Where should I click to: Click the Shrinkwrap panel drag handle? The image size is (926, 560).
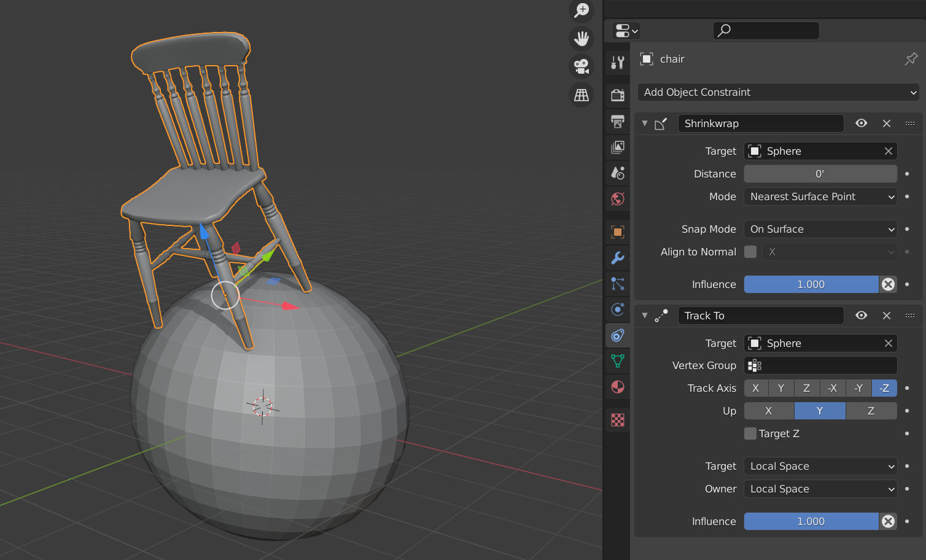[910, 123]
